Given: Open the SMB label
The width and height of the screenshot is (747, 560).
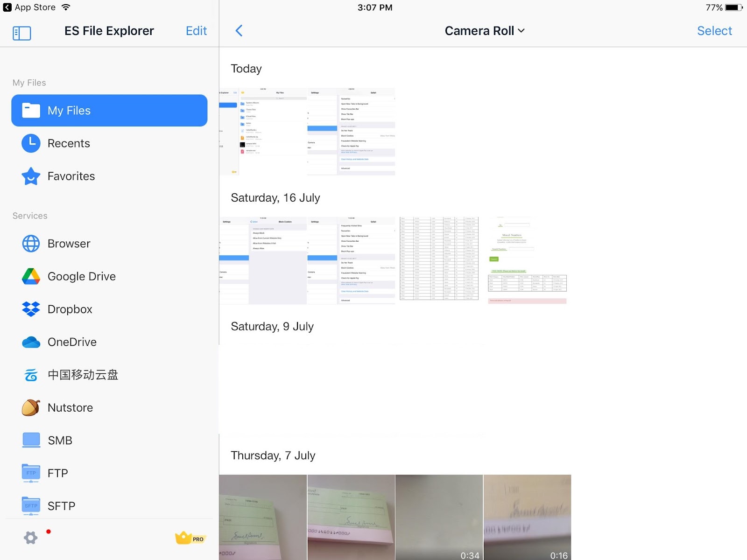Looking at the screenshot, I should pos(60,441).
